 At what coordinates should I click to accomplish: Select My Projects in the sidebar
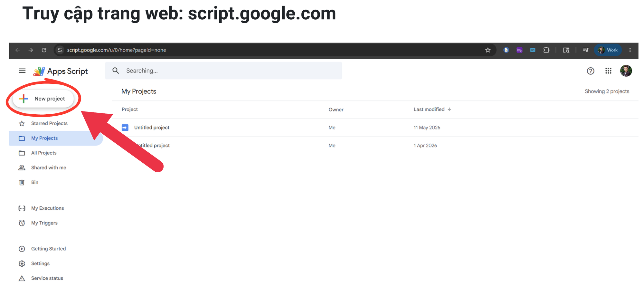[x=56, y=138]
